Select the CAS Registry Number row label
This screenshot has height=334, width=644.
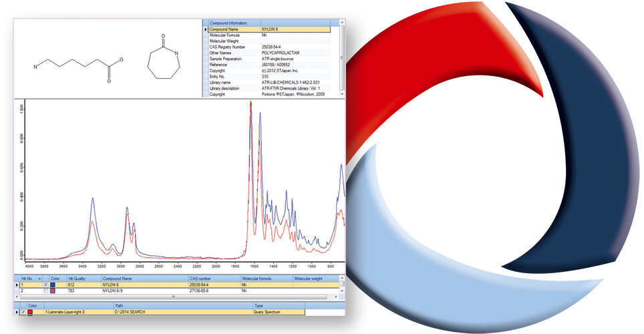click(228, 47)
